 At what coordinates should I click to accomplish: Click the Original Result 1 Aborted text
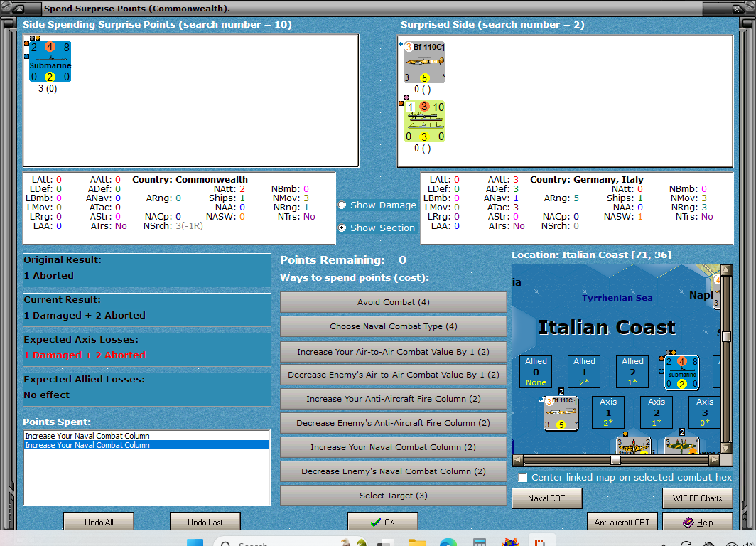pos(49,275)
